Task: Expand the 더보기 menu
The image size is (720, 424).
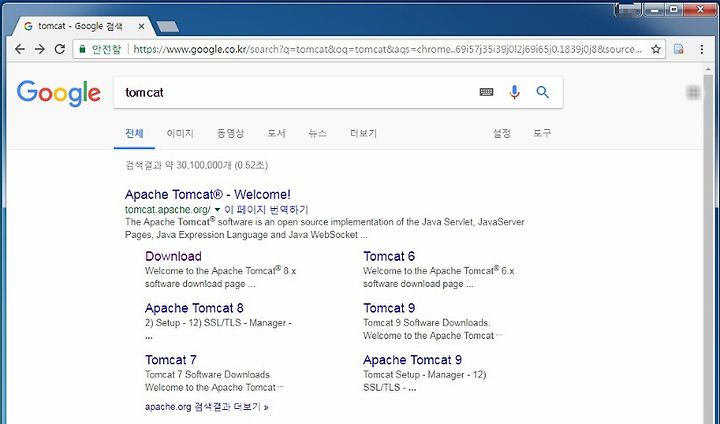Action: pos(363,134)
